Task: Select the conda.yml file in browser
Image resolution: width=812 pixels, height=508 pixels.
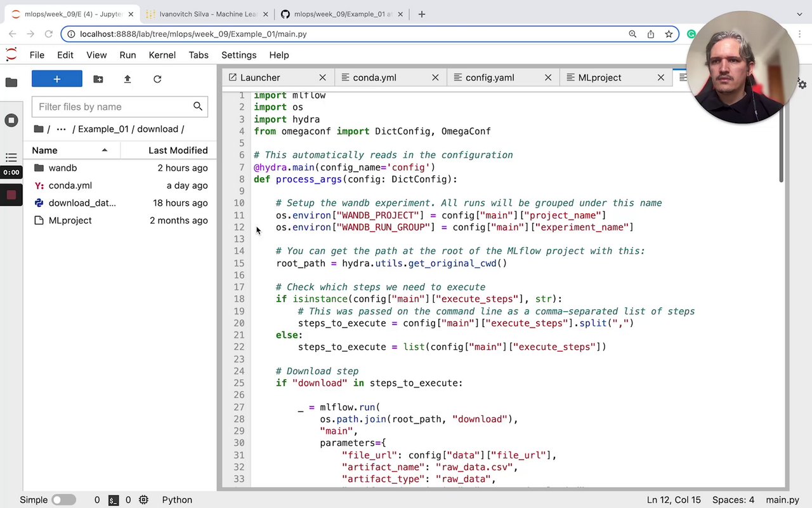Action: [120, 185]
